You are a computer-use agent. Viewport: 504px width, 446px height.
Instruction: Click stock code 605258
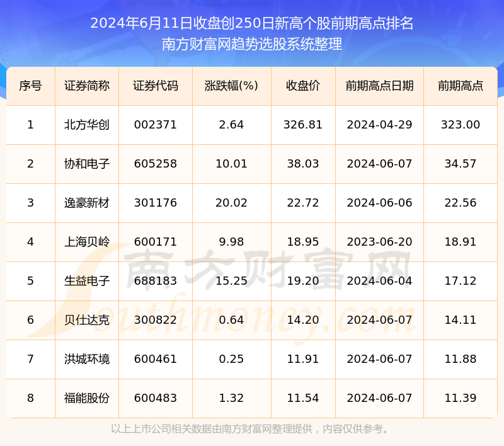coord(156,164)
